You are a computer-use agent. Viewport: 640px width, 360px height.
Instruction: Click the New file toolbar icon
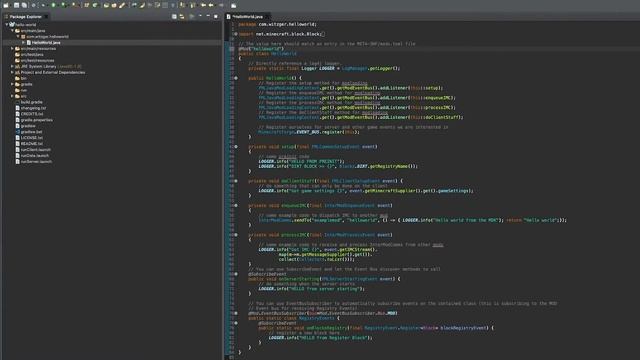tap(6, 5)
